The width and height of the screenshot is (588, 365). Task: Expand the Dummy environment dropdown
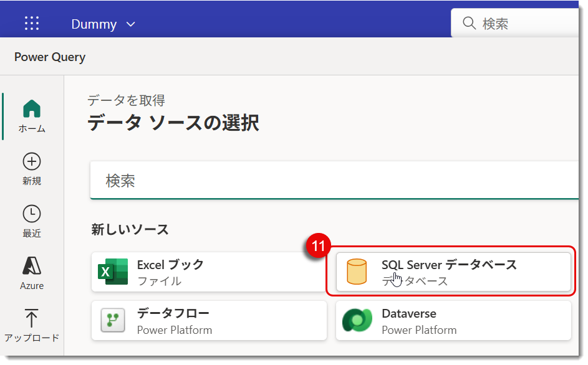103,24
